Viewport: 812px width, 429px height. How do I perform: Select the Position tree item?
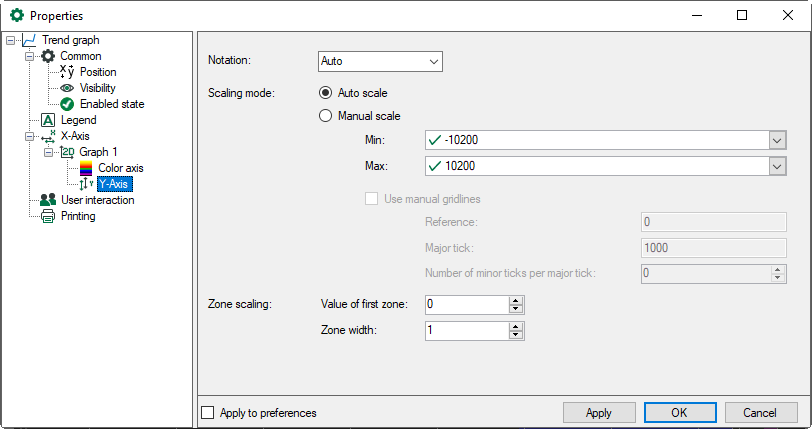tap(98, 72)
